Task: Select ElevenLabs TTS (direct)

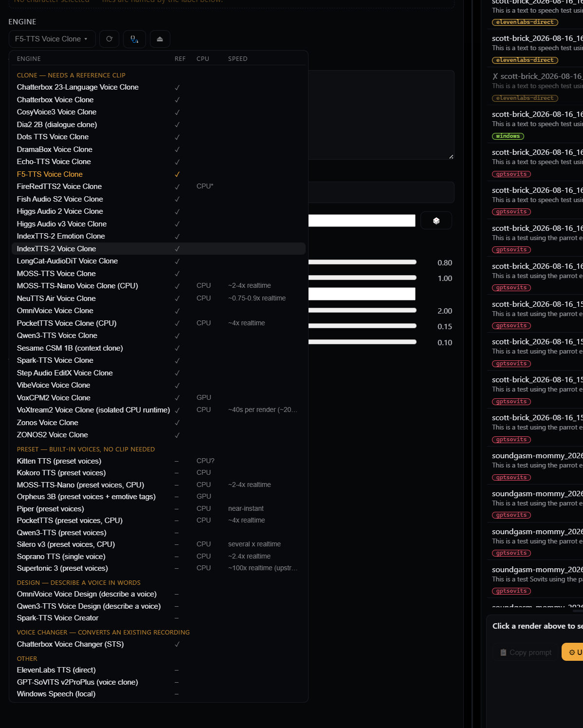Action: 159,670
